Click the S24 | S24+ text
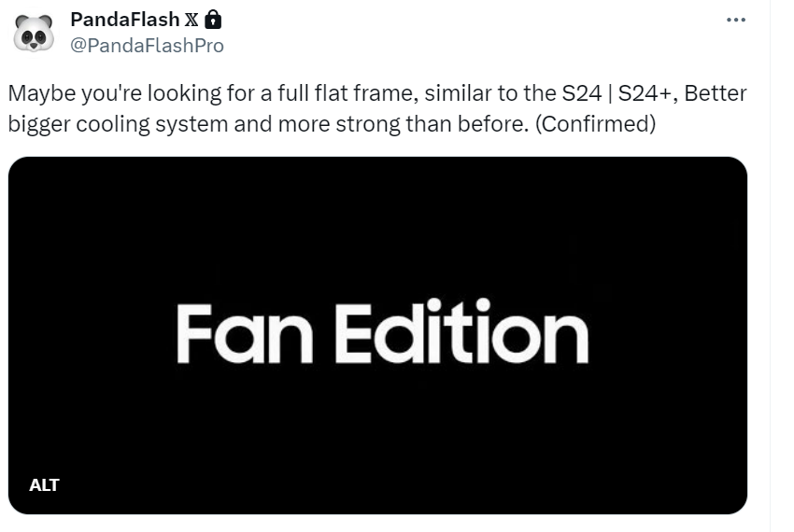This screenshot has width=794, height=532. [x=620, y=93]
